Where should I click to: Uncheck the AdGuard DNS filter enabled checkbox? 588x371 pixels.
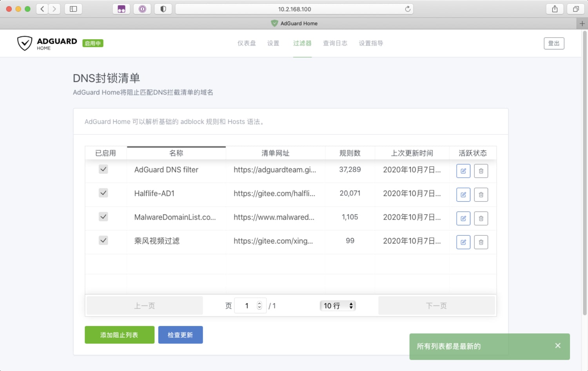click(103, 169)
